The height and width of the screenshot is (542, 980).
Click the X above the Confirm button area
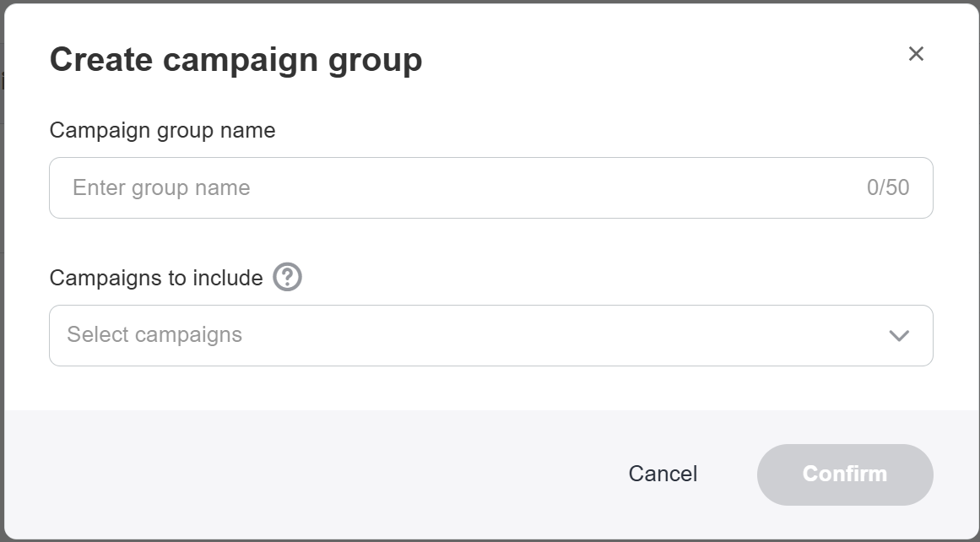coord(917,53)
